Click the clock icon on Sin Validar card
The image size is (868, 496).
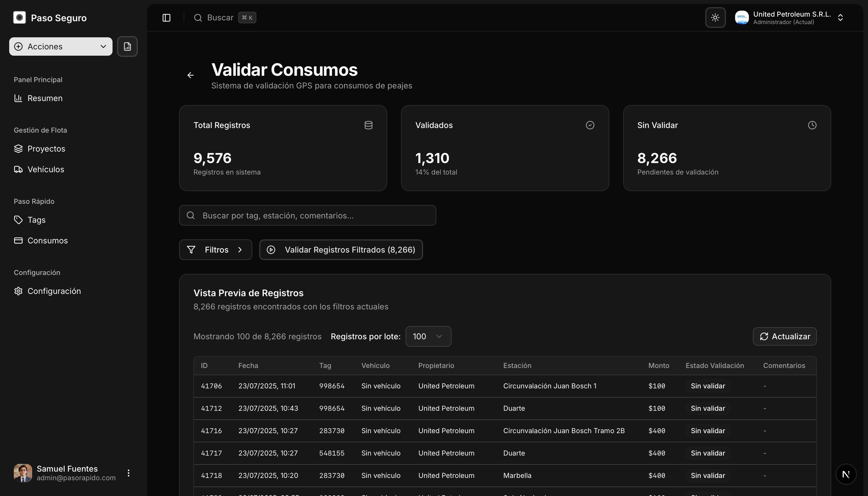pyautogui.click(x=813, y=125)
